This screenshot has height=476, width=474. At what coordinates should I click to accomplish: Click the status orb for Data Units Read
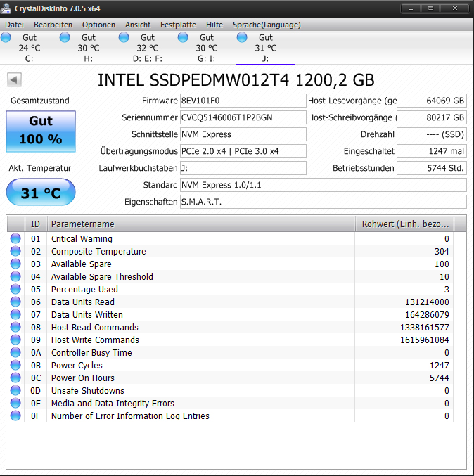tap(15, 302)
